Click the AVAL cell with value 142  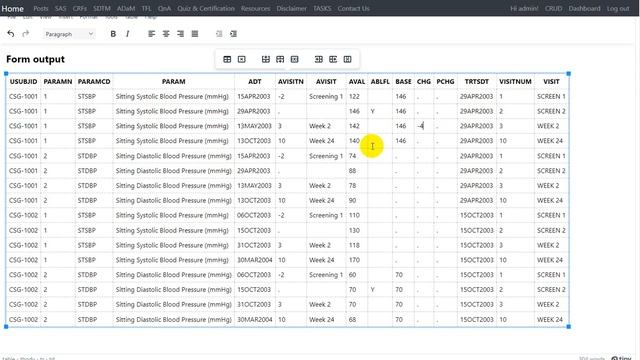click(x=357, y=126)
